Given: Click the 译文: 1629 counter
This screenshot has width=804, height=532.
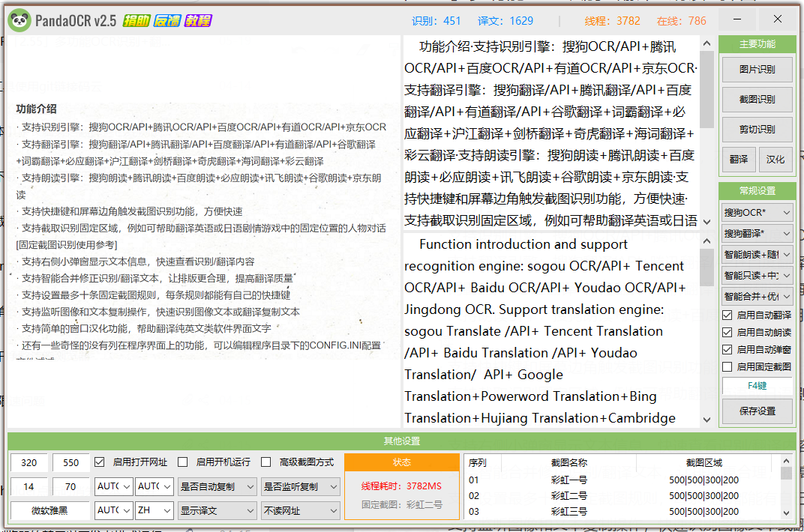Looking at the screenshot, I should [505, 21].
